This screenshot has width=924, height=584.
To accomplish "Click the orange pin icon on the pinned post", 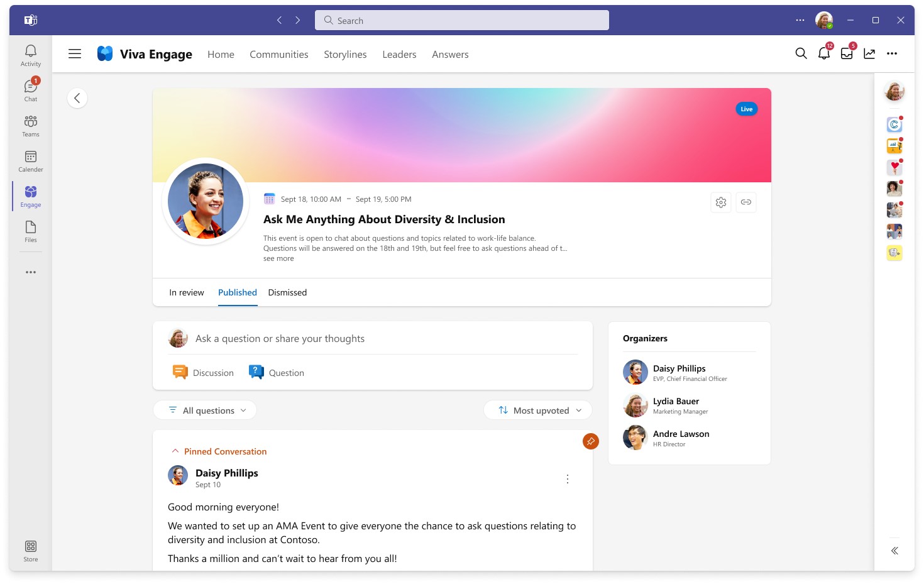I will [x=590, y=441].
